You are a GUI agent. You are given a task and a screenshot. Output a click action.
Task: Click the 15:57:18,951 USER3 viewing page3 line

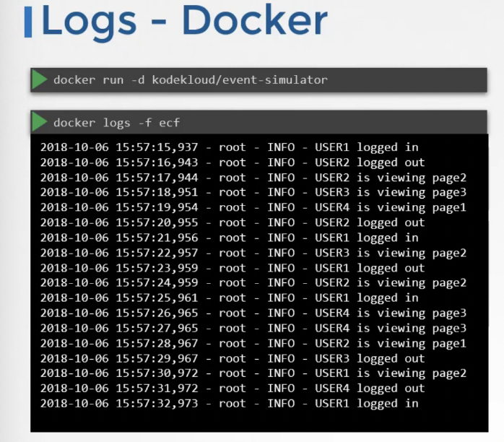tap(253, 192)
